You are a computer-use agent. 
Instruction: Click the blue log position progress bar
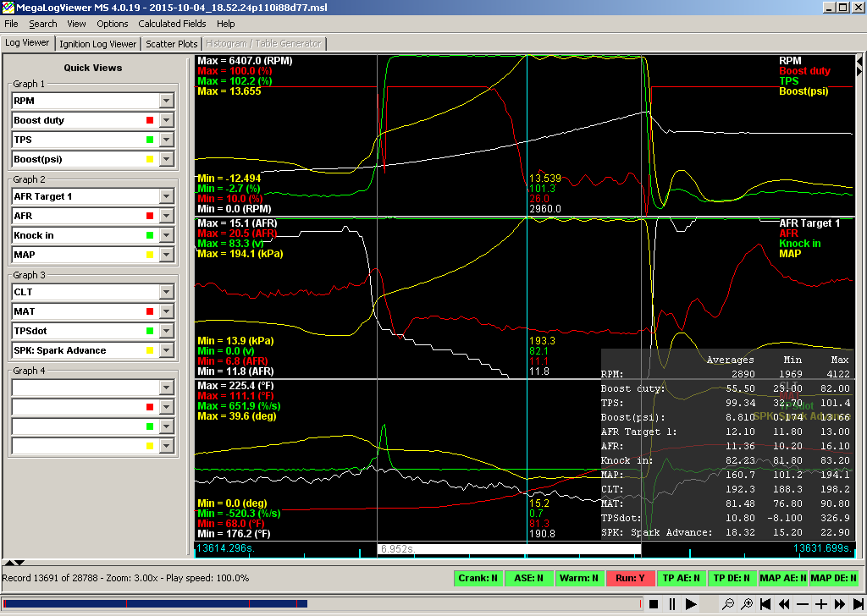[152, 604]
